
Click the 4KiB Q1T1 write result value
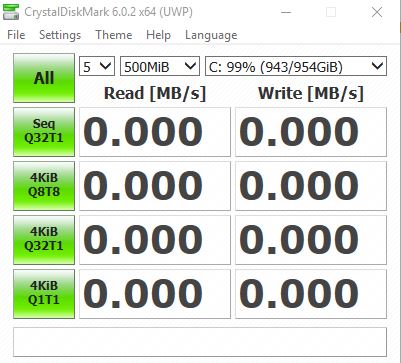coord(311,294)
